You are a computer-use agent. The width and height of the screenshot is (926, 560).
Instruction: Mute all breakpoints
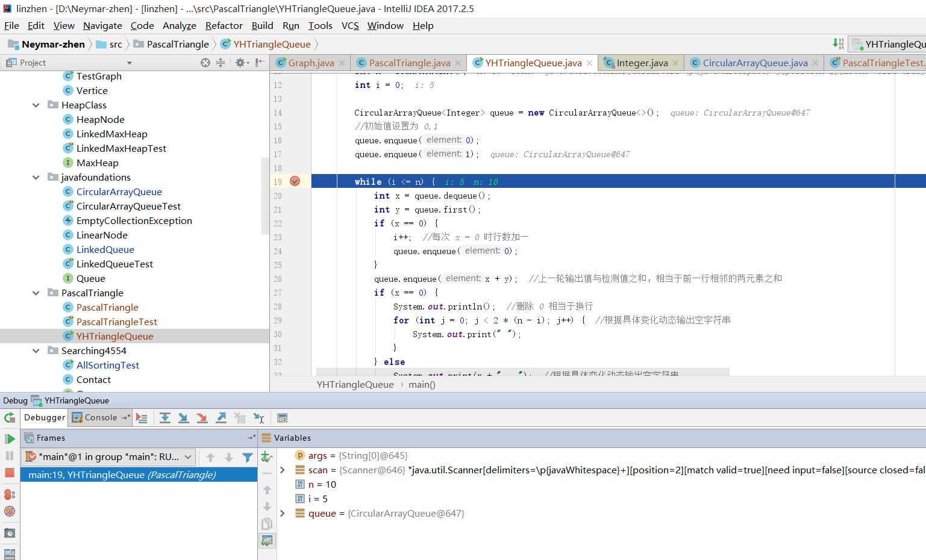10,511
